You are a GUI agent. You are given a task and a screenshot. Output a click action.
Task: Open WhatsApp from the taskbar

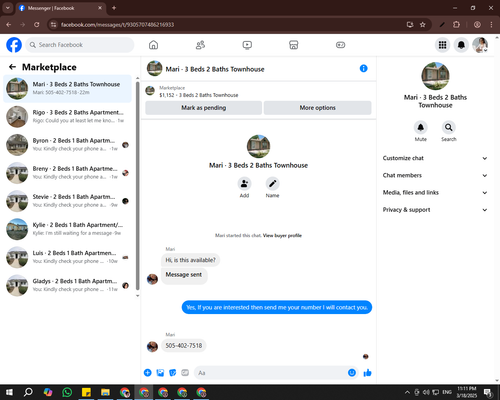(67, 392)
